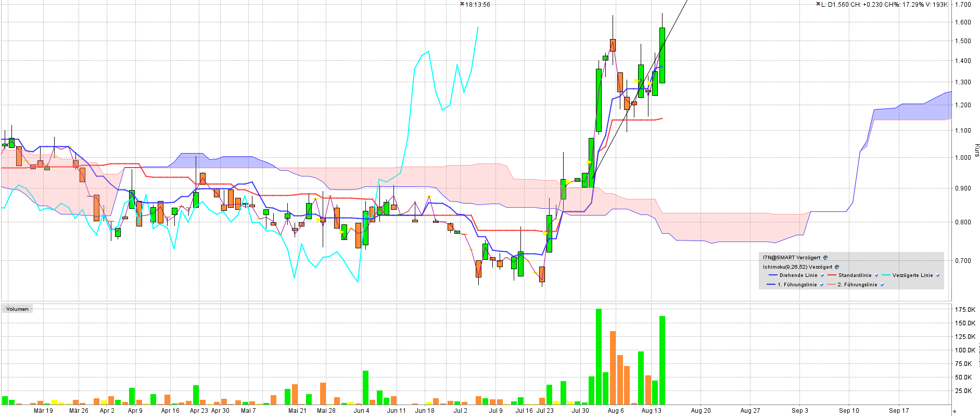
Task: Click the 18:13:56 timestamp text
Action: coord(477,5)
